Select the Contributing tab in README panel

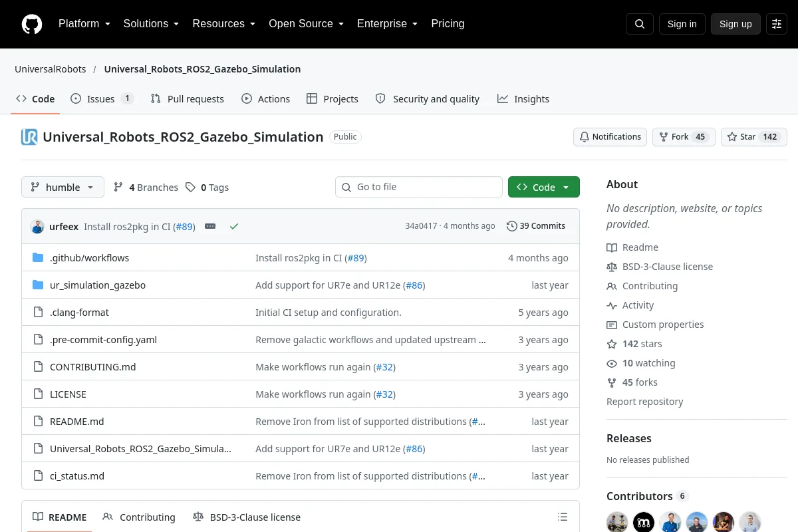(139, 517)
